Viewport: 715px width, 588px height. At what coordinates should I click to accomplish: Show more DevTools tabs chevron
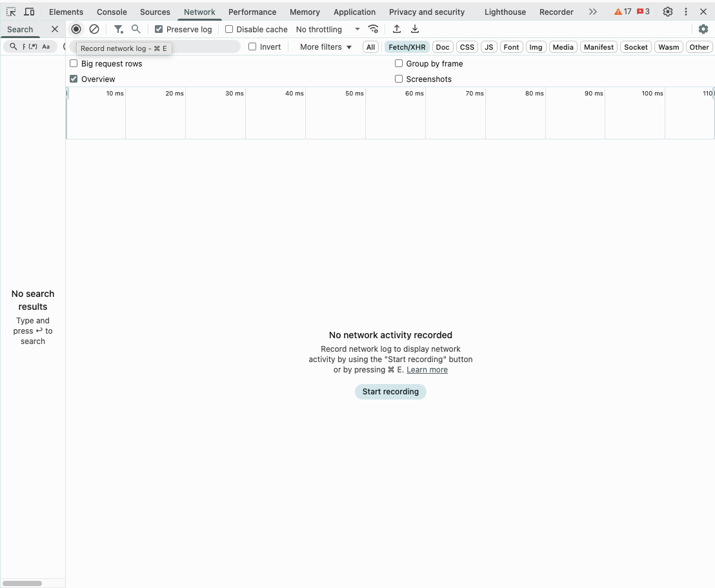[592, 12]
